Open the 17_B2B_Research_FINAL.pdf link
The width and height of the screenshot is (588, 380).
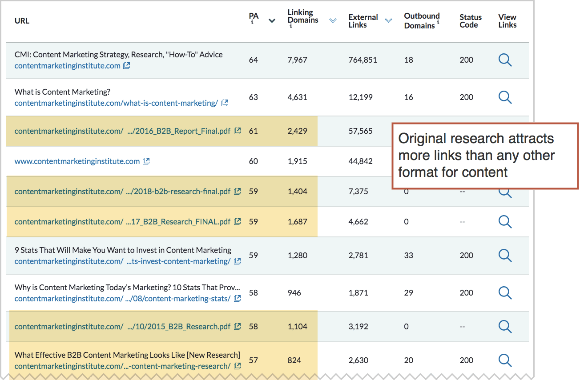123,222
